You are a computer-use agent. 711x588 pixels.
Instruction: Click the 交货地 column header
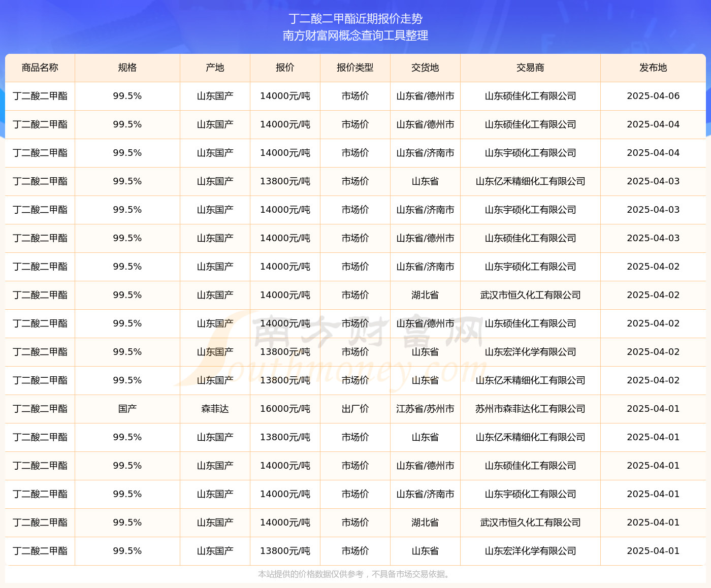tap(425, 68)
